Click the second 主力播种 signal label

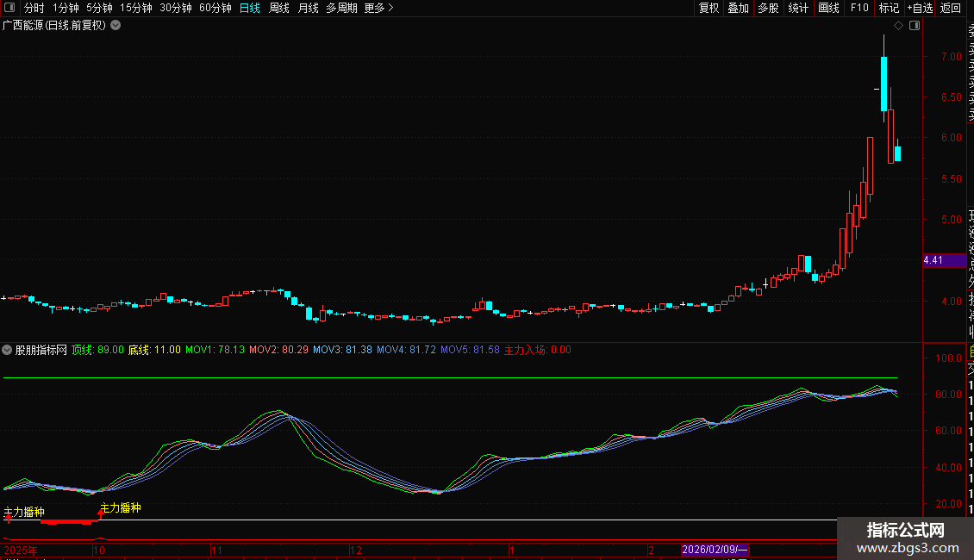121,507
